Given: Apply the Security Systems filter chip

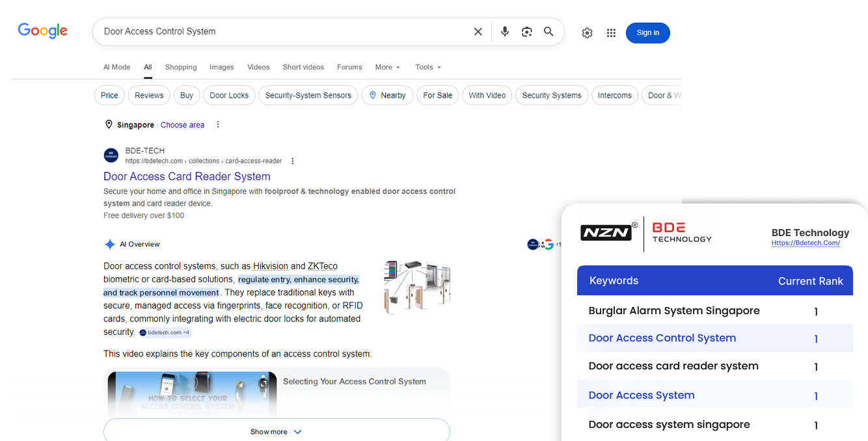Looking at the screenshot, I should point(552,95).
